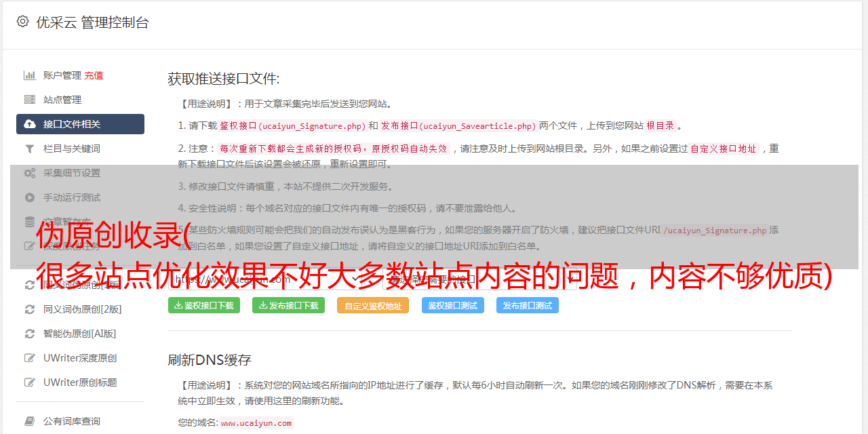This screenshot has width=868, height=434.
Task: Click the gear icon beside 优采云 管理控制台
Action: (22, 22)
